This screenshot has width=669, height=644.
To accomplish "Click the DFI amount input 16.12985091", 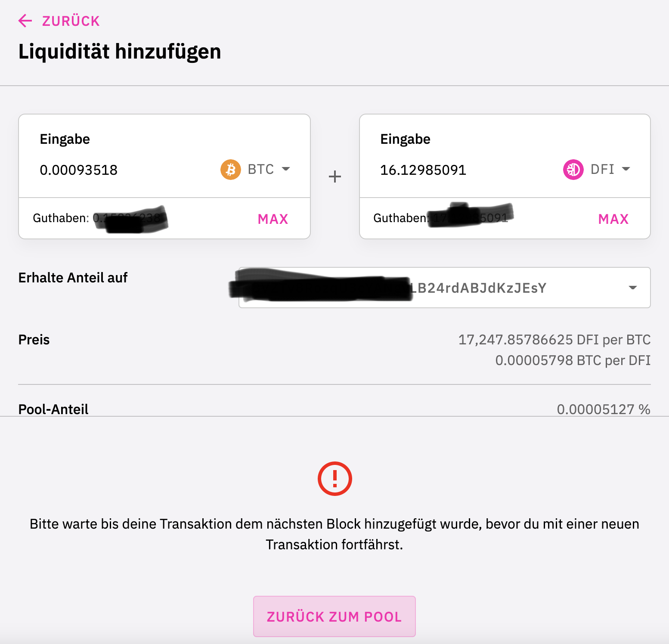I will click(x=423, y=170).
